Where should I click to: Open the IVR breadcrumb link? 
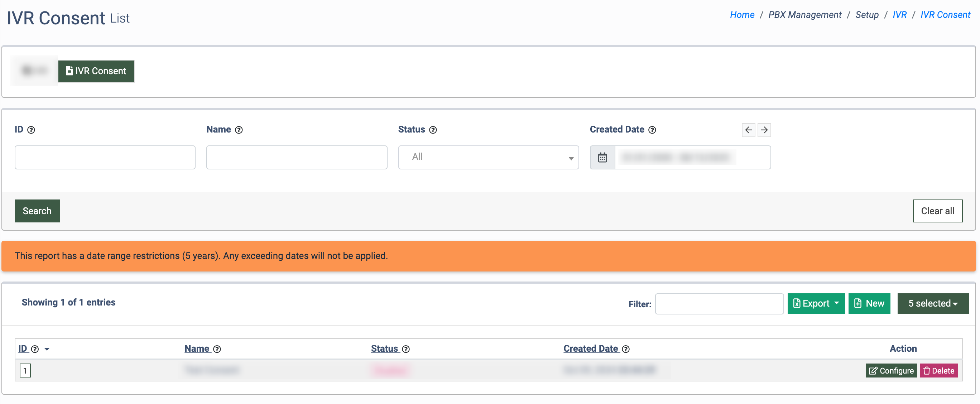pyautogui.click(x=899, y=15)
